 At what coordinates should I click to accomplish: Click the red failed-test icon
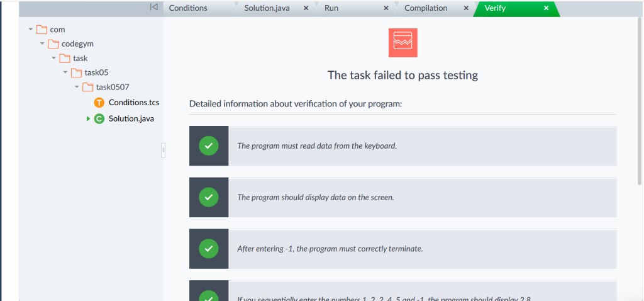(403, 43)
